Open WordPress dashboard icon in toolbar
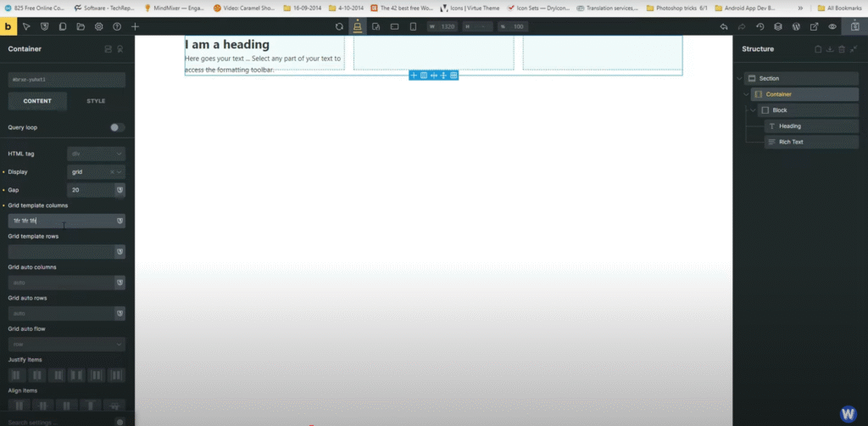Image resolution: width=868 pixels, height=426 pixels. (x=796, y=26)
